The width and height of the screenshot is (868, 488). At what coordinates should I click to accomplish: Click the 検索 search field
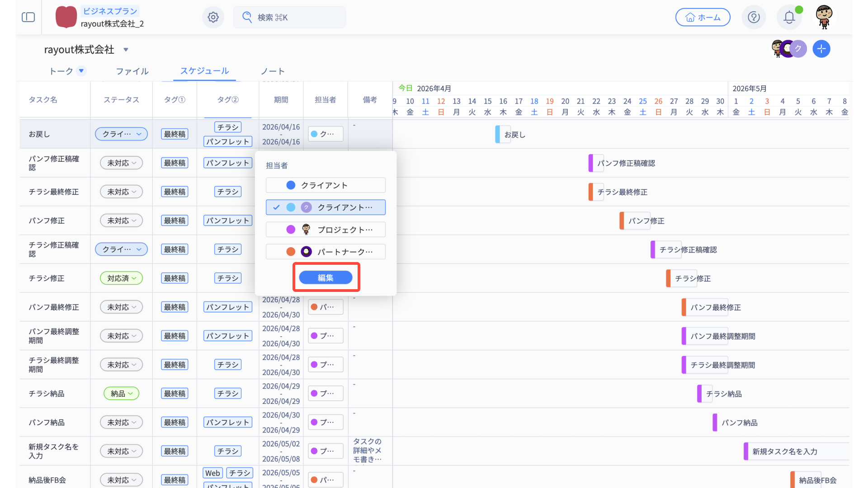pyautogui.click(x=289, y=17)
